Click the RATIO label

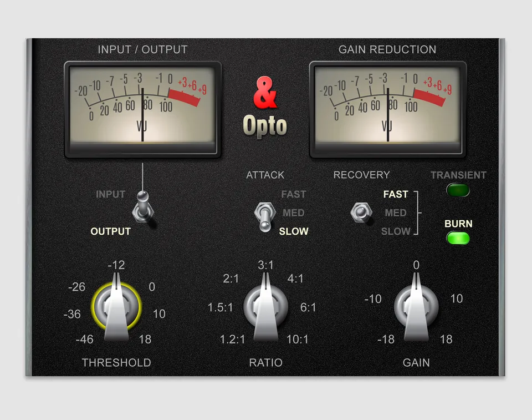pos(265,363)
